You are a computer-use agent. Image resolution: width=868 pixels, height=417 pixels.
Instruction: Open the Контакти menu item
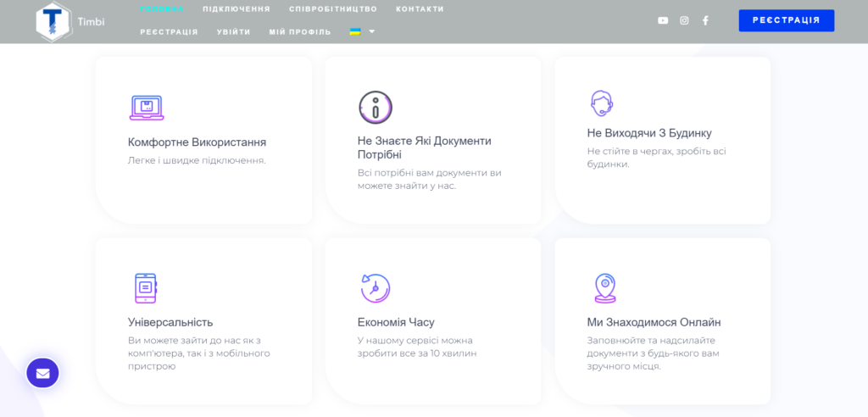(420, 8)
